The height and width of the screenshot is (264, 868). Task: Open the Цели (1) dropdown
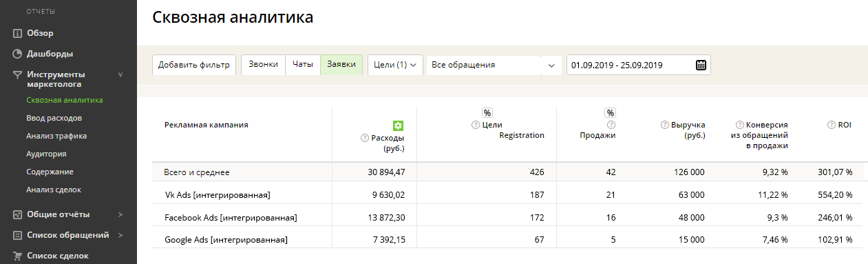click(x=396, y=65)
